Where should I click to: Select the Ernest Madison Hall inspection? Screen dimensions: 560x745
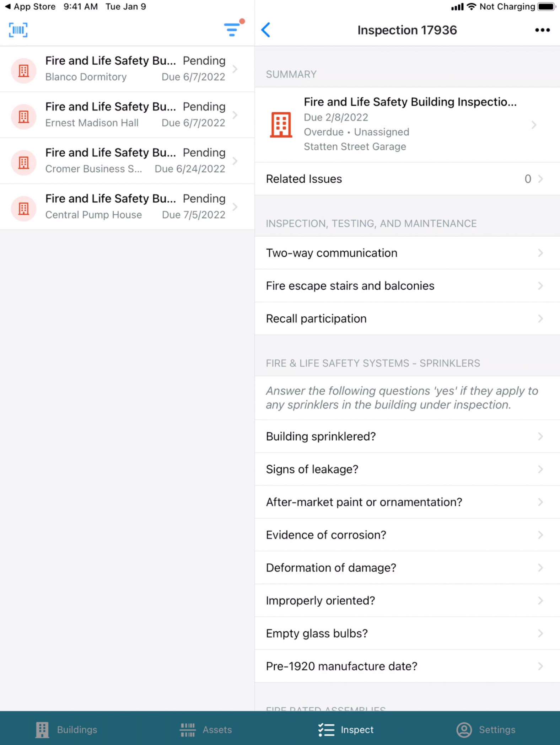(135, 115)
